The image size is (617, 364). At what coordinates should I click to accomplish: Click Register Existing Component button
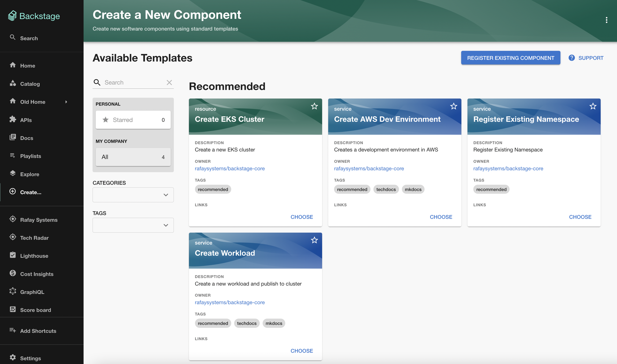pyautogui.click(x=510, y=58)
